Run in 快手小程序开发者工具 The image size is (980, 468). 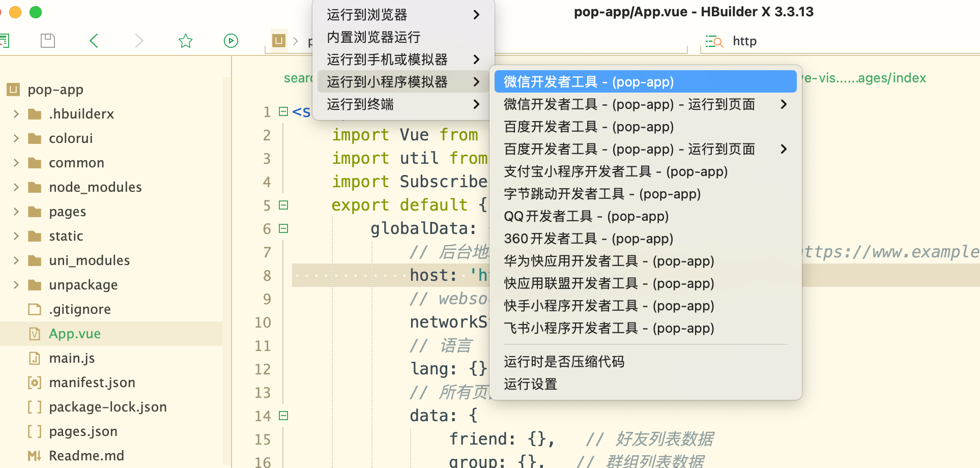645,306
